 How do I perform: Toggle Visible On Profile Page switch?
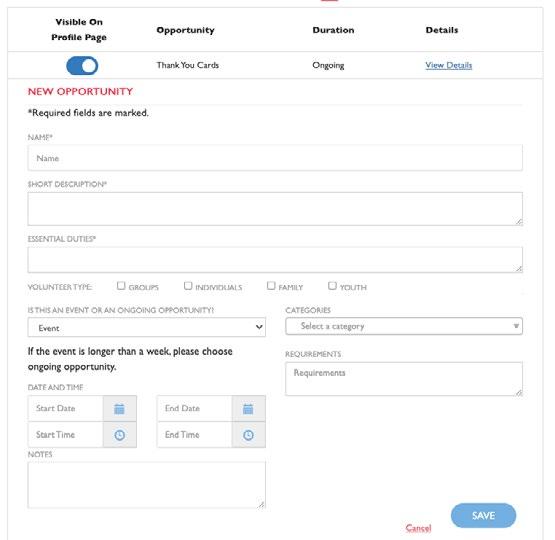click(82, 65)
